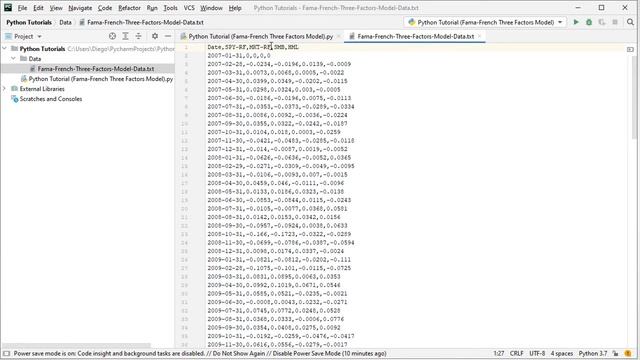Image resolution: width=640 pixels, height=360 pixels.
Task: Stop process square icon in toolbar
Action: point(615,22)
